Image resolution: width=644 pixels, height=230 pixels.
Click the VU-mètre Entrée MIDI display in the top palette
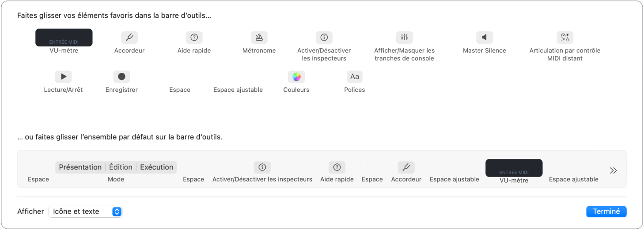tap(64, 38)
